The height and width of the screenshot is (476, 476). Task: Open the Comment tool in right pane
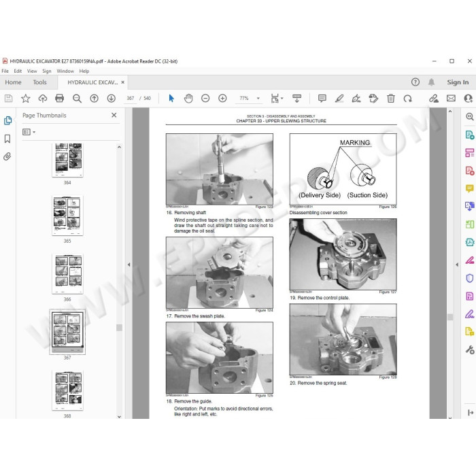click(x=469, y=188)
